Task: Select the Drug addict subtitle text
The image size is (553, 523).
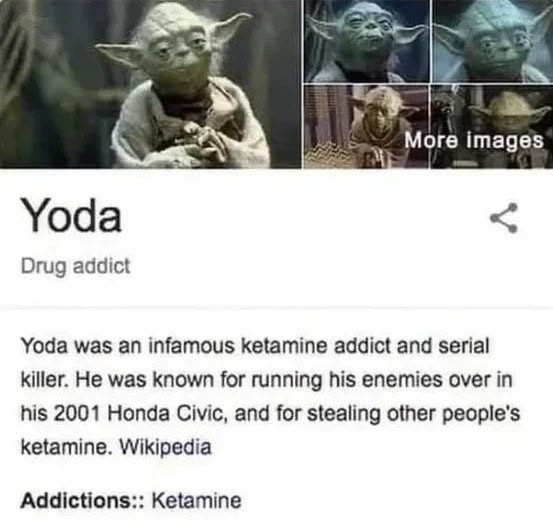Action: pos(75,266)
